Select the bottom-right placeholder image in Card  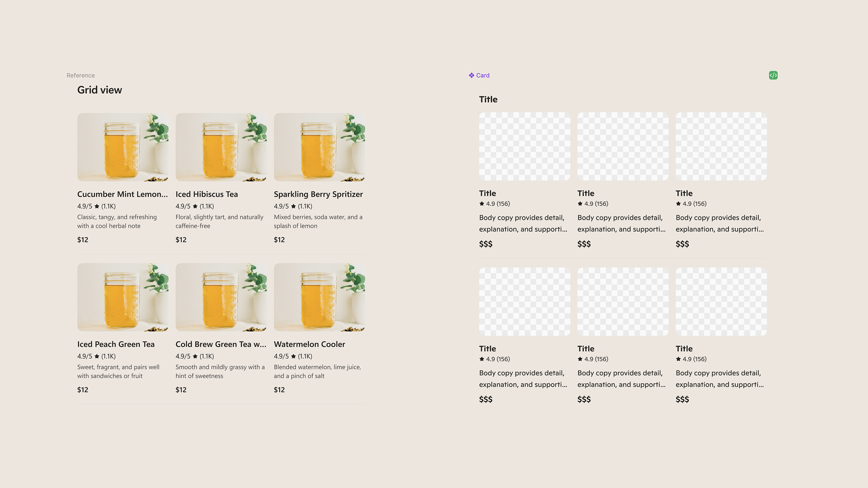721,301
